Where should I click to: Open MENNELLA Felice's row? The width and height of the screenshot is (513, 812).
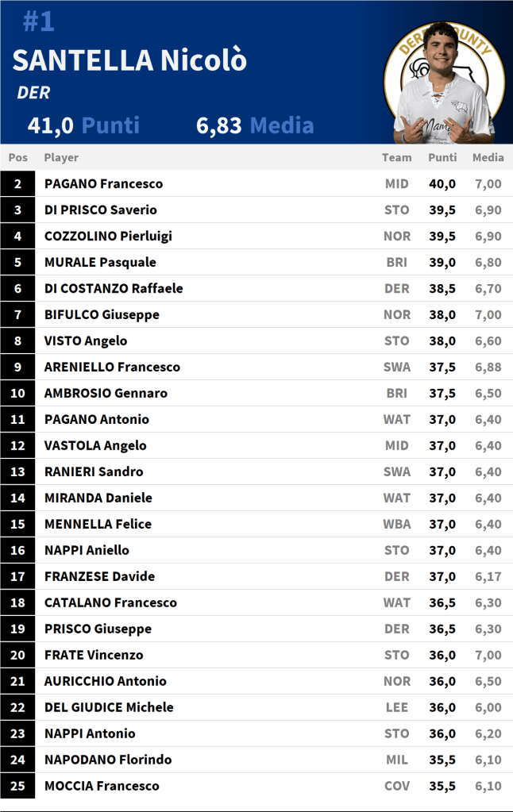(98, 524)
